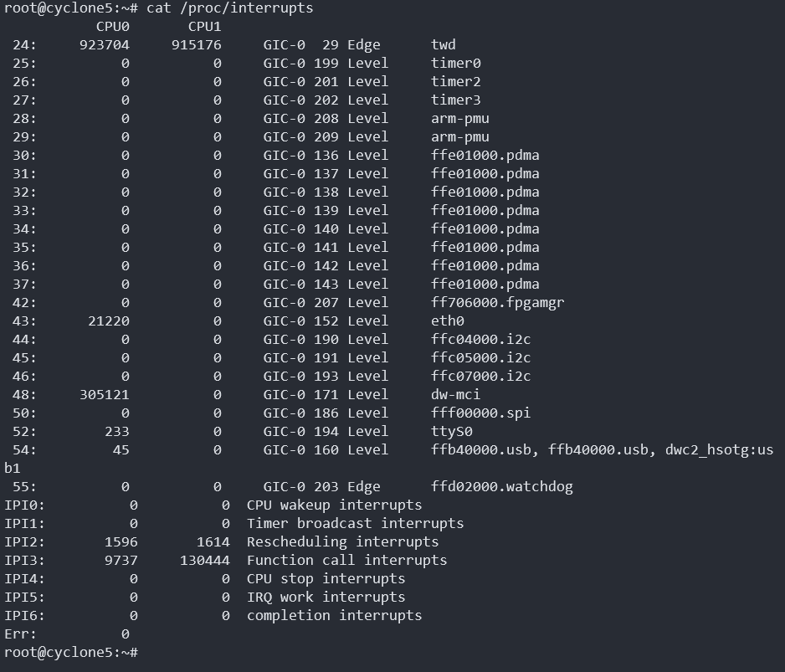Image resolution: width=785 pixels, height=672 pixels.
Task: Click the timer3 interrupt label
Action: coord(455,100)
